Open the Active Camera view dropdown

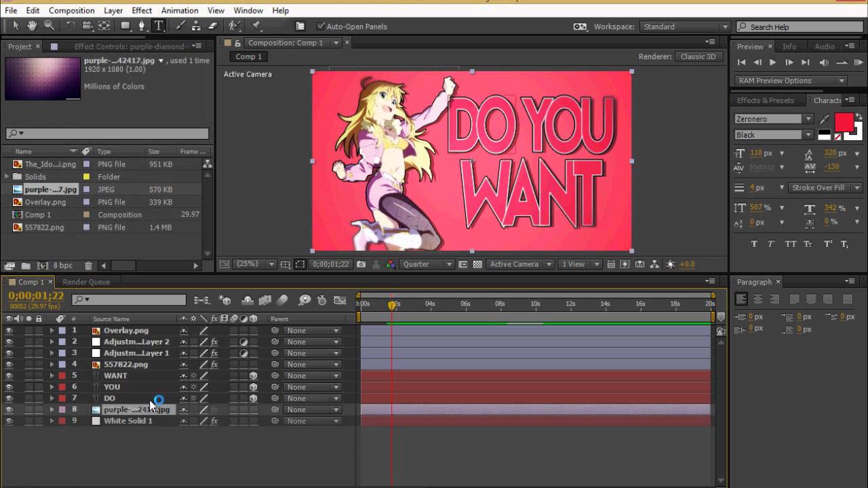click(x=520, y=264)
